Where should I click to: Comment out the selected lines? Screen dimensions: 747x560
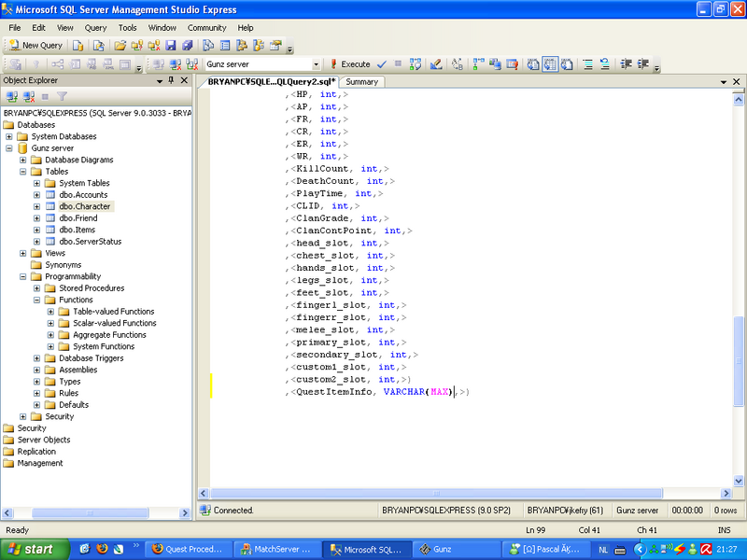(x=588, y=64)
